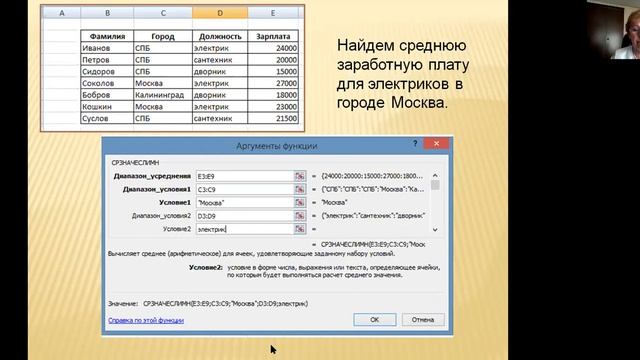Click the Диапазон_усреднения input field
Screen dimensions: 640x360
pos(245,176)
